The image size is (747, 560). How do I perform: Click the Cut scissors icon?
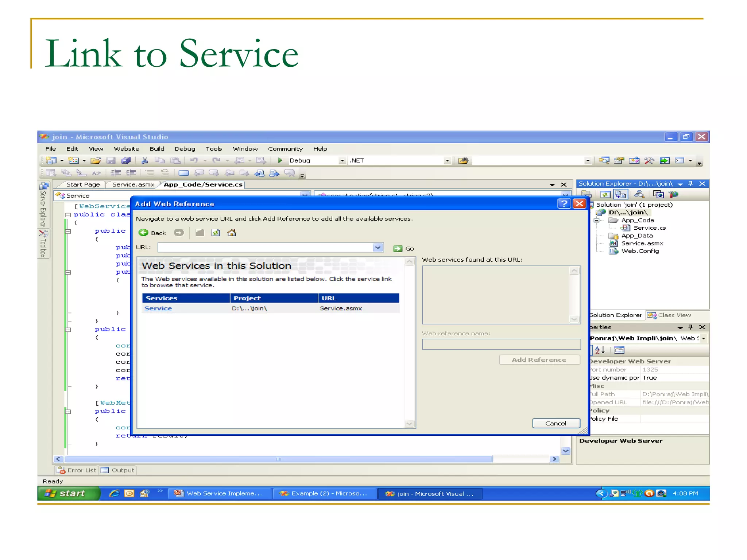pos(145,161)
